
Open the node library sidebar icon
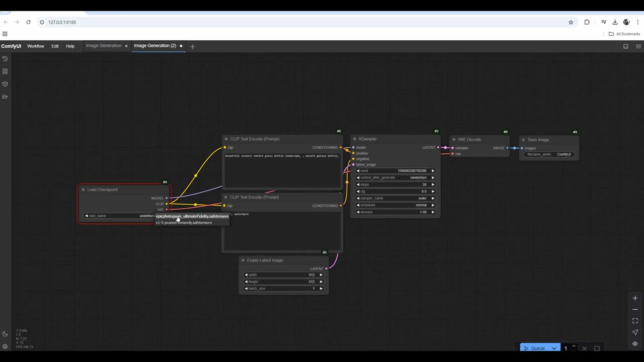pos(5,71)
